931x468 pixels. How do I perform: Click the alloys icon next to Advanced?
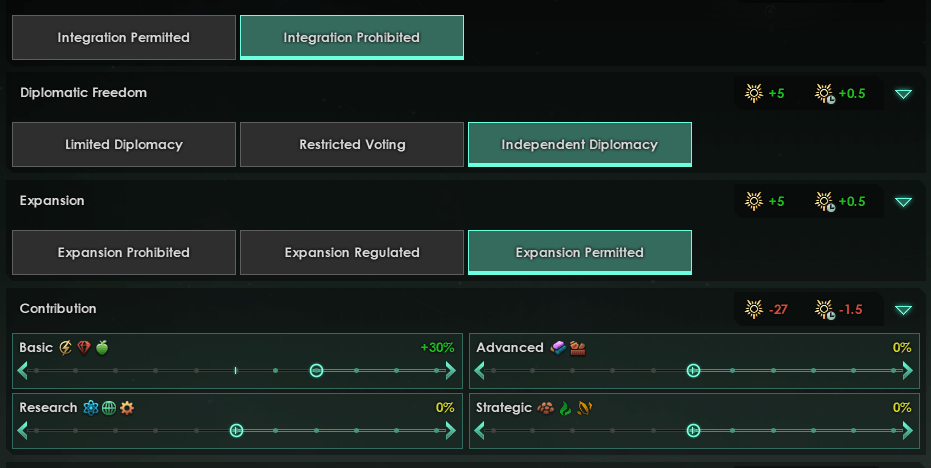click(x=558, y=347)
